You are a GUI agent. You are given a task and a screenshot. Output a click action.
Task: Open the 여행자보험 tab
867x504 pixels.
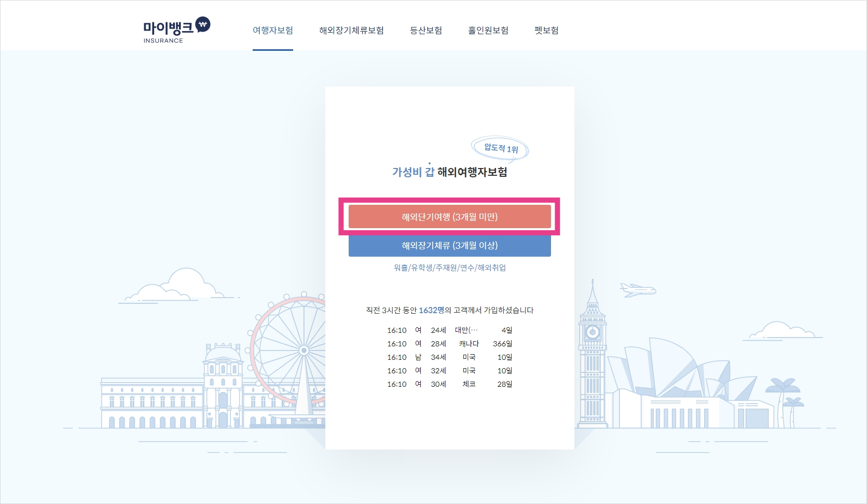pos(273,31)
